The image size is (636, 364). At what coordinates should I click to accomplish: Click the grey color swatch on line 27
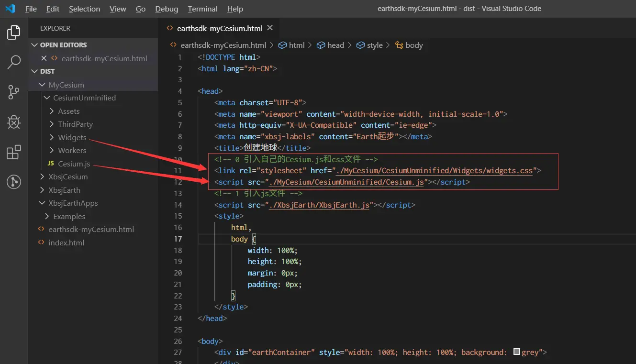pos(516,352)
